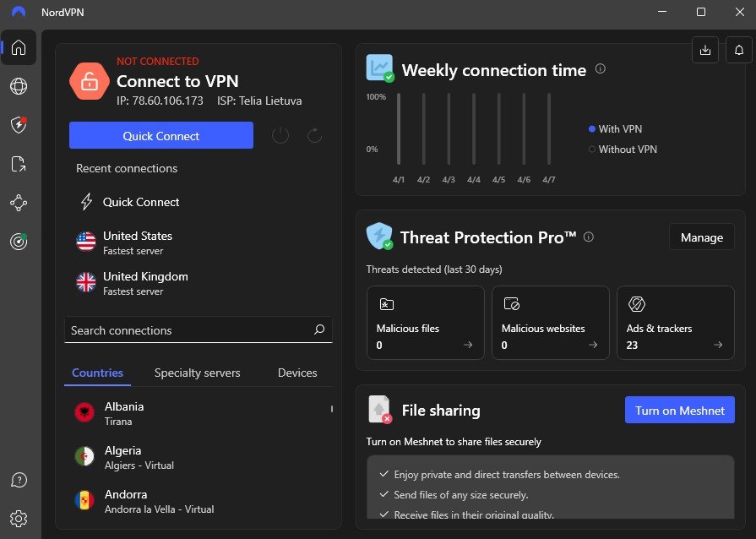Click the disconnect power icon
This screenshot has width=756, height=539.
coord(280,135)
